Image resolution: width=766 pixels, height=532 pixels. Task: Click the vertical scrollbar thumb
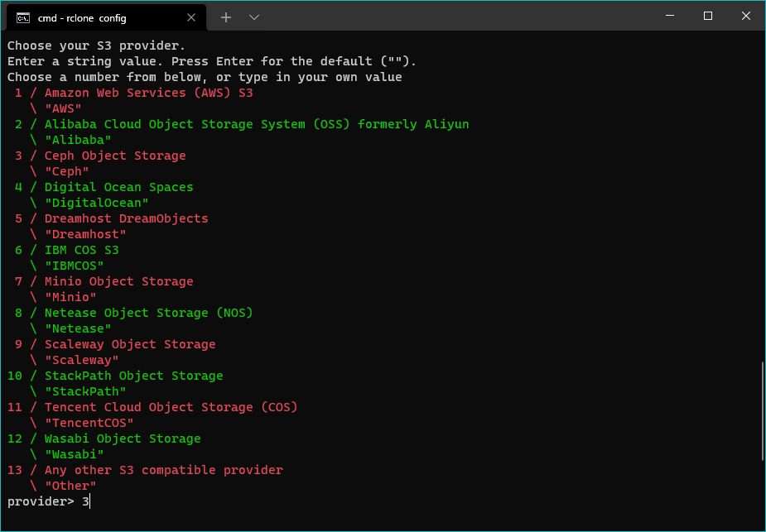[x=763, y=411]
